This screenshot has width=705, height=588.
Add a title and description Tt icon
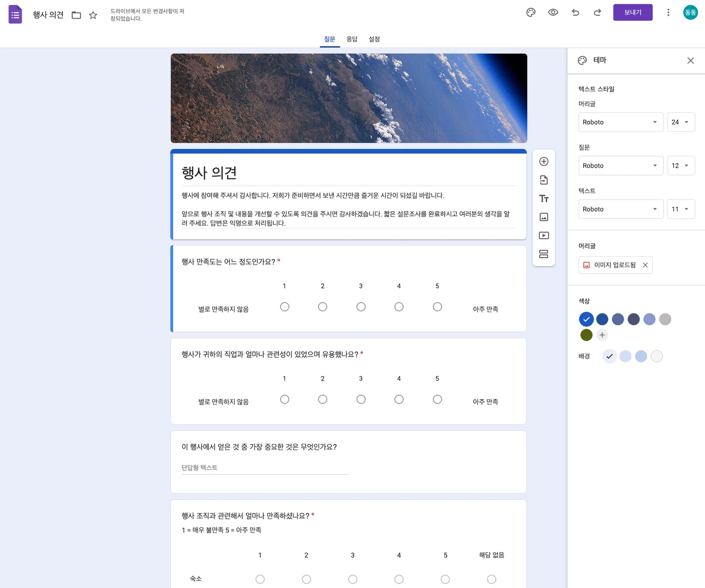pyautogui.click(x=544, y=199)
